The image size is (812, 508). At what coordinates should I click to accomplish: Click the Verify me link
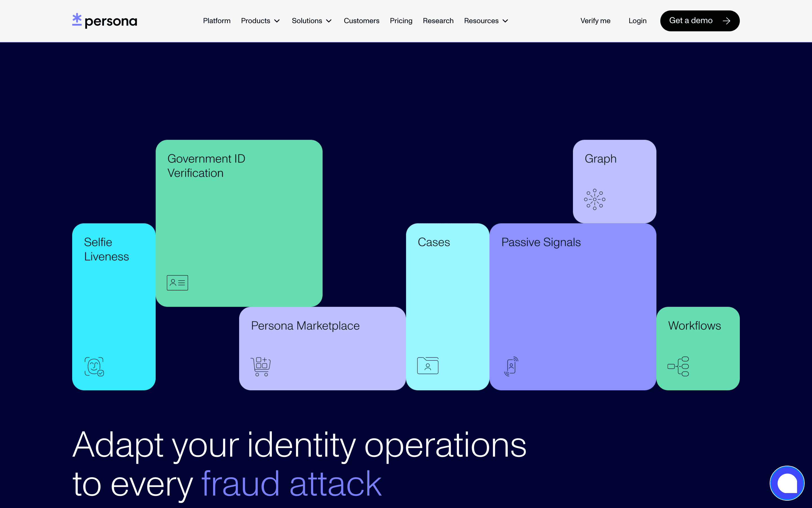(595, 21)
